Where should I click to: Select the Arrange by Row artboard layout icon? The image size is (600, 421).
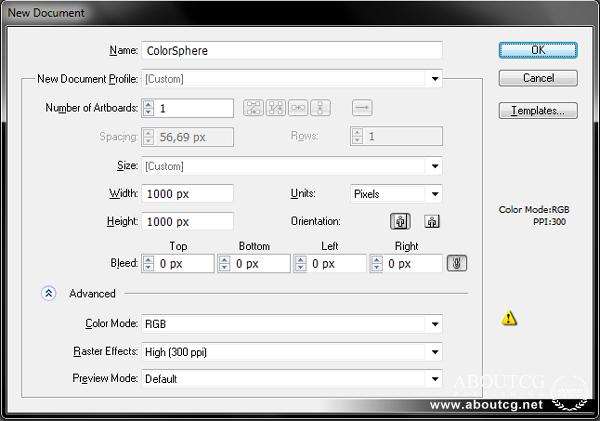pyautogui.click(x=298, y=108)
